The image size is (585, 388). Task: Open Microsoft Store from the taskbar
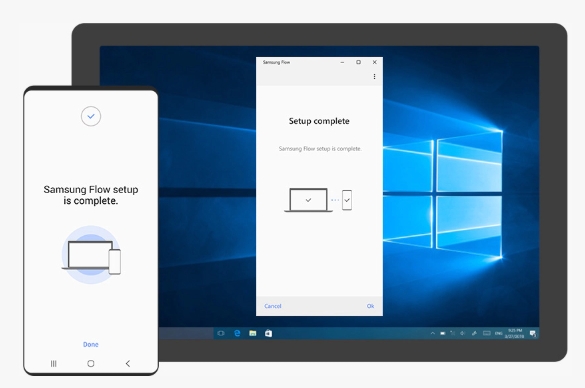coord(268,333)
